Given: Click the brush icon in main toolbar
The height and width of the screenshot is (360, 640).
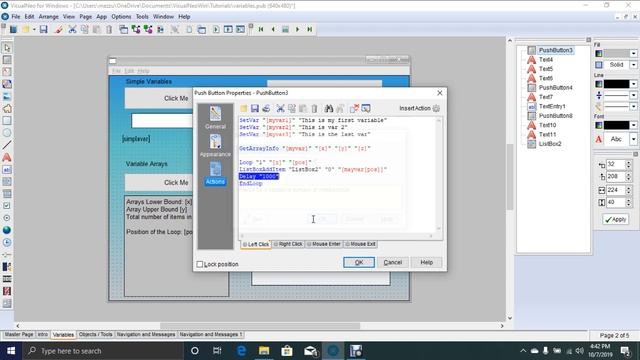Looking at the screenshot, I should (58, 29).
